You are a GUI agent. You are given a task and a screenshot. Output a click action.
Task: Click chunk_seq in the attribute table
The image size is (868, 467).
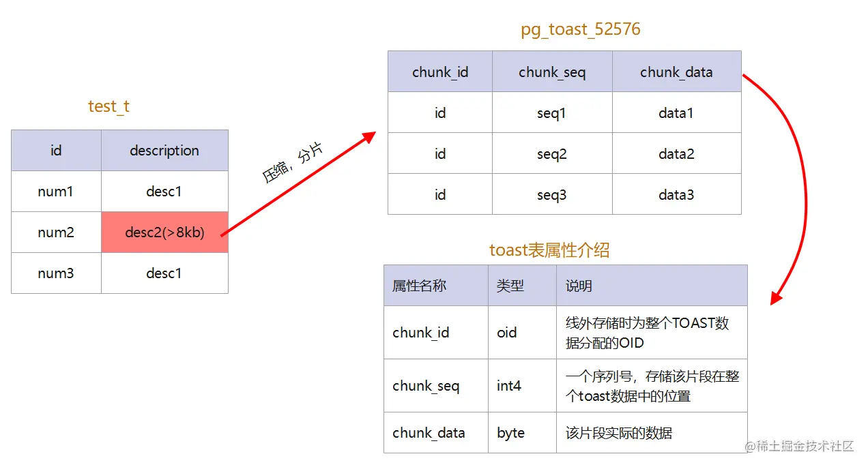coord(436,386)
